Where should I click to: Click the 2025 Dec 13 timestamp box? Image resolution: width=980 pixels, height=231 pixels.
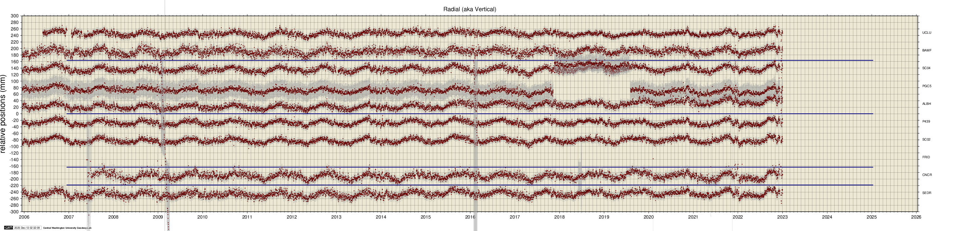tap(27, 228)
